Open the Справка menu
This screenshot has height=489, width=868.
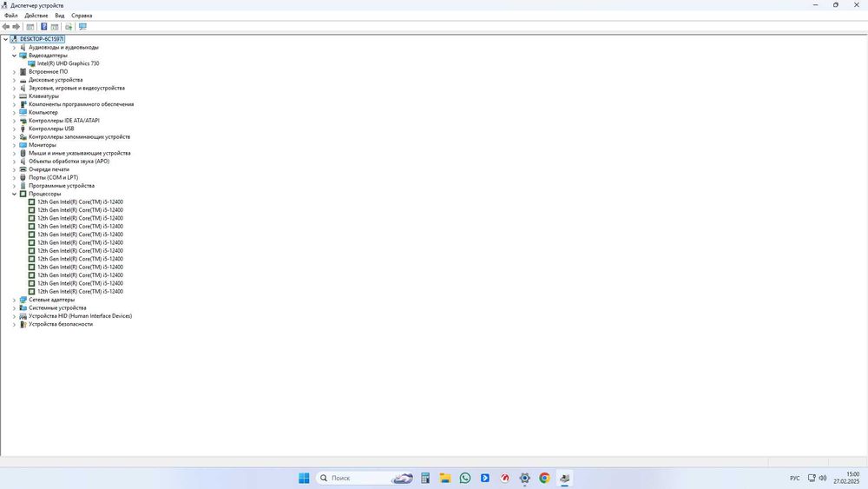click(82, 16)
